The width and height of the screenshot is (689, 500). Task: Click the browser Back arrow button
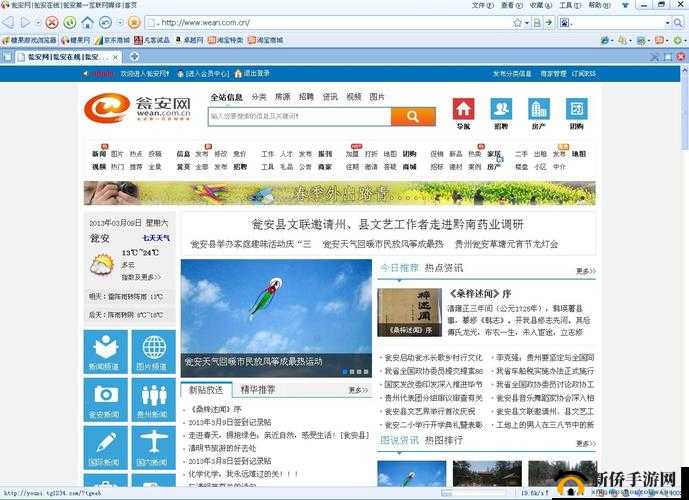(x=8, y=22)
